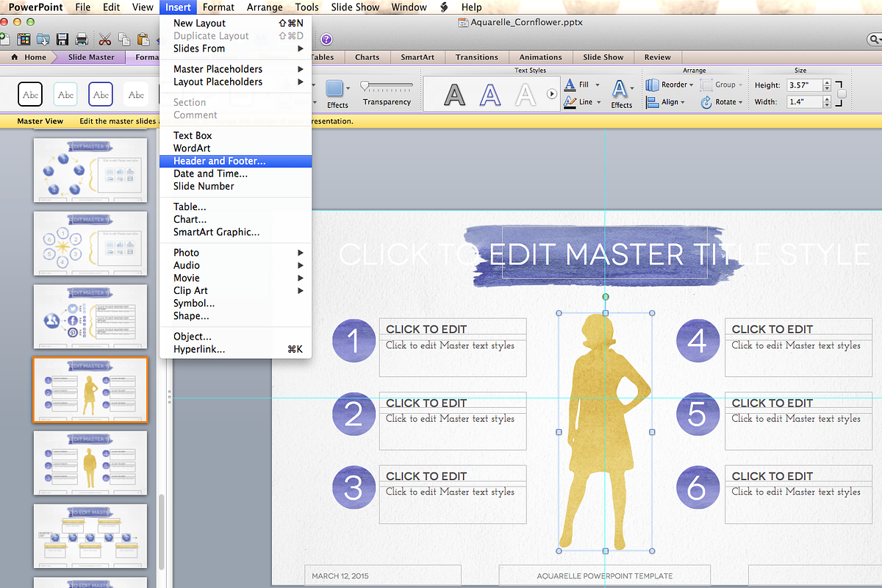Click the shape Effects blue square icon
The height and width of the screenshot is (588, 882).
pos(336,88)
